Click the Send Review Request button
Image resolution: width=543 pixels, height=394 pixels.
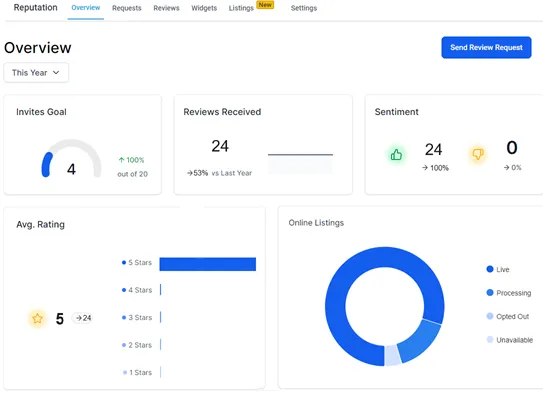[486, 47]
